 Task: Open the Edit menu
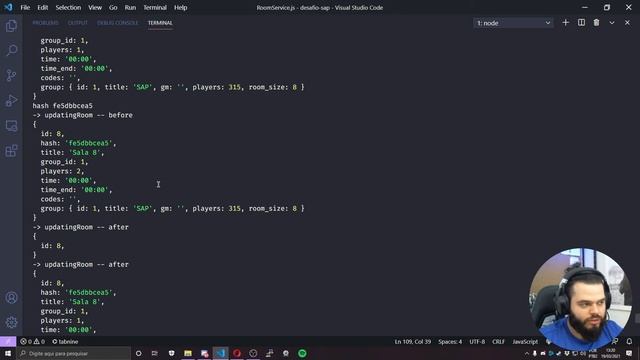(42, 7)
